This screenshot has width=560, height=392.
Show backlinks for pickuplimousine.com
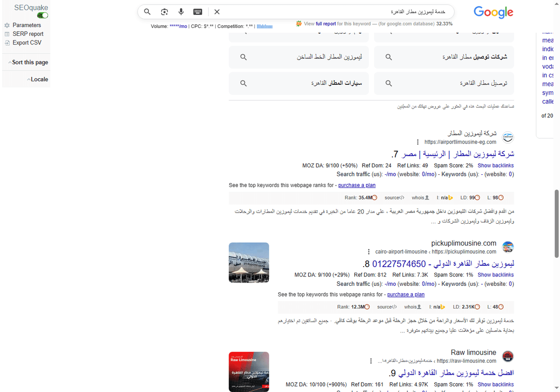[496, 275]
